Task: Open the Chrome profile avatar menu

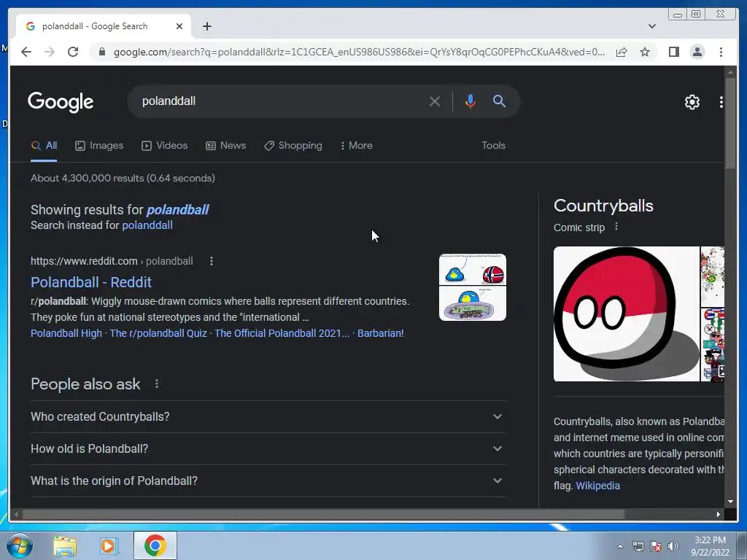Action: (x=697, y=52)
